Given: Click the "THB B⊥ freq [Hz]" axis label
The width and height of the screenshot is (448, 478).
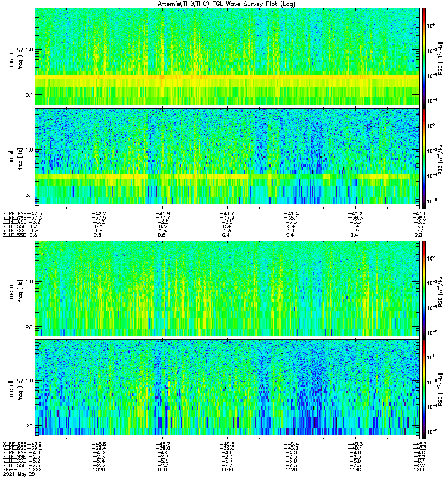Looking at the screenshot, I should click(16, 58).
